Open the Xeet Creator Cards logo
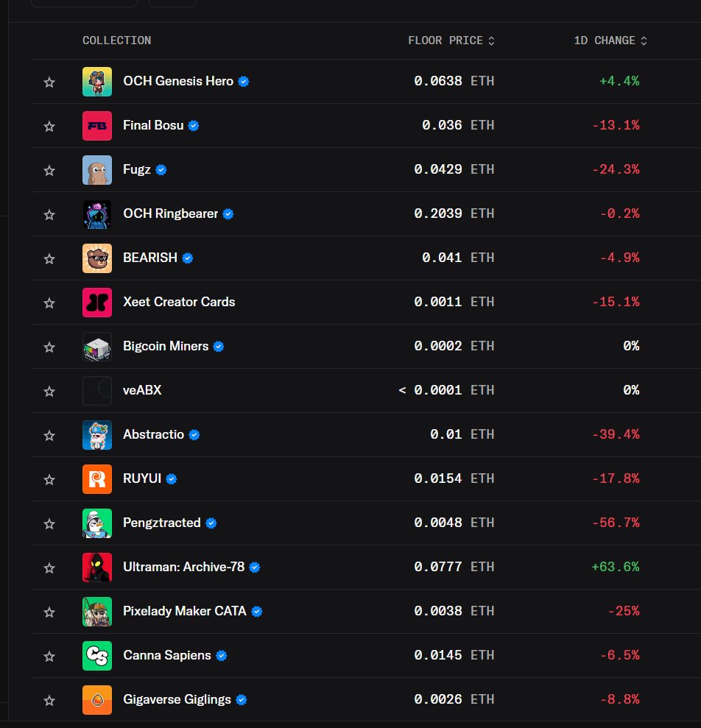This screenshot has width=701, height=728. click(x=97, y=303)
